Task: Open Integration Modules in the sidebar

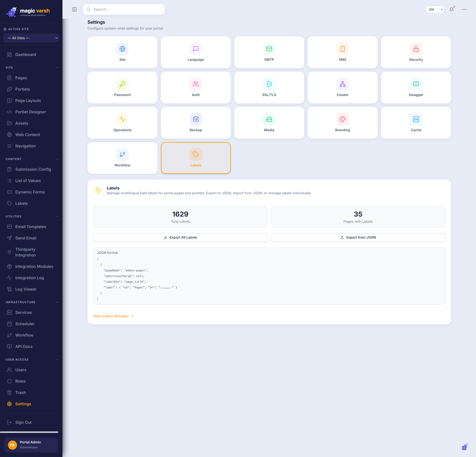Action: coord(31,266)
